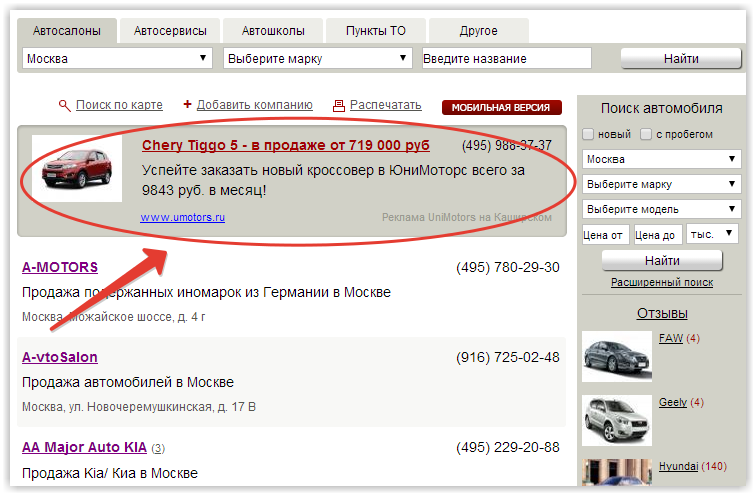This screenshot has height=496, width=756.
Task: Click the phone number (495) 780-29-30
Action: 508,268
